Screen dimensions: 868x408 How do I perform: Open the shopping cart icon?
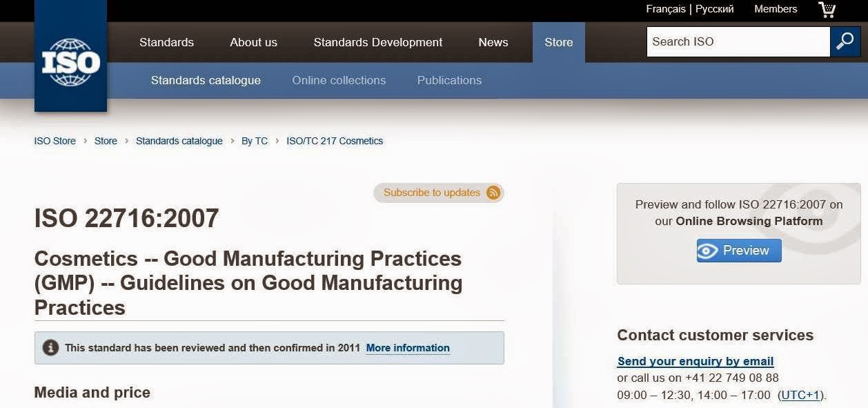827,9
